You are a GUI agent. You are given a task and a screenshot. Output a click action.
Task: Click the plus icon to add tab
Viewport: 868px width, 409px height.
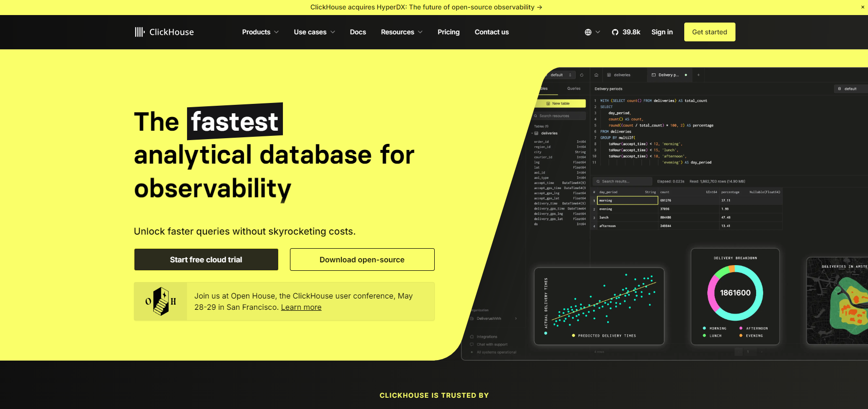point(698,75)
